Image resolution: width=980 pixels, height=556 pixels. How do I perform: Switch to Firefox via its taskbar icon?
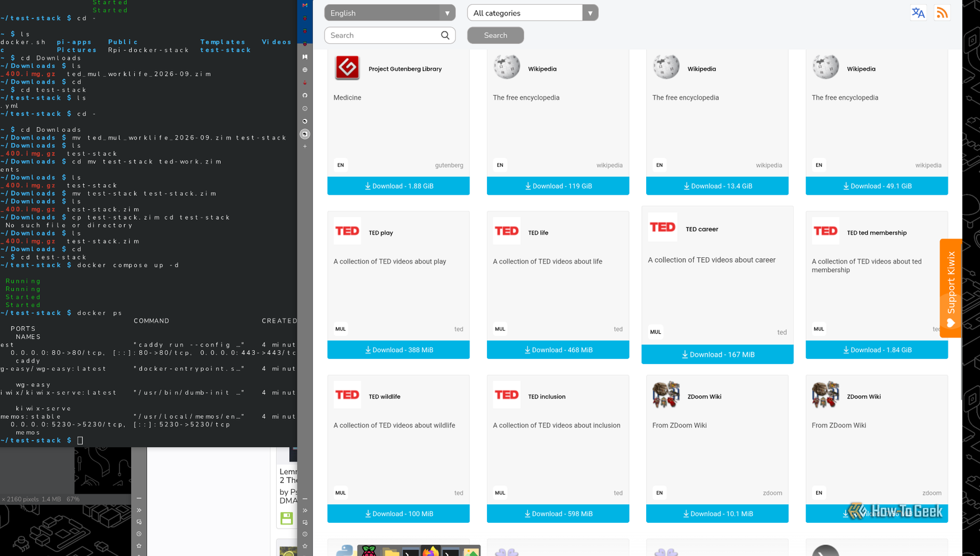pyautogui.click(x=431, y=551)
